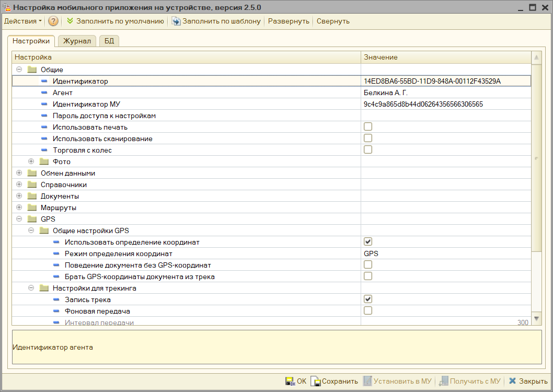Open the help question mark icon

pos(53,21)
